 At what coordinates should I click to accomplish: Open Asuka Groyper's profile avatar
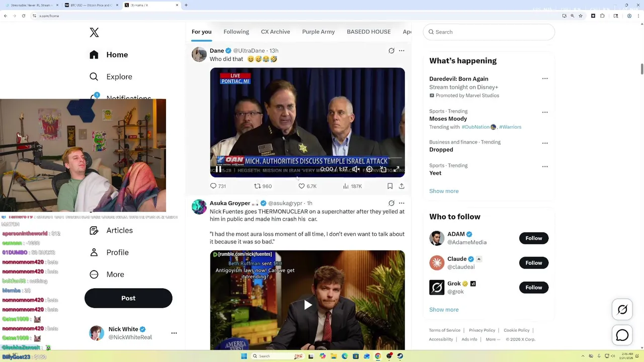199,207
